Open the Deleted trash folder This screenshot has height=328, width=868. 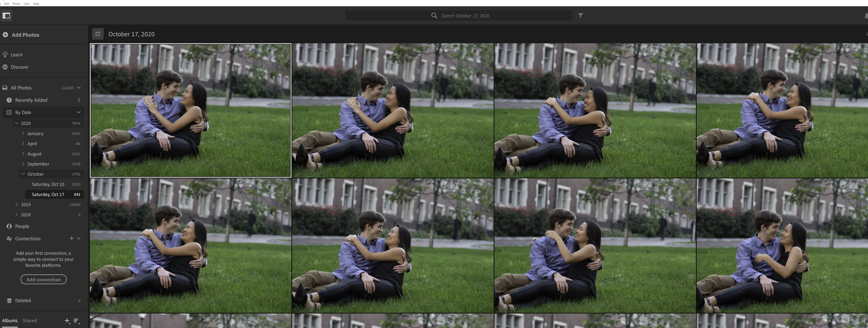pos(22,300)
